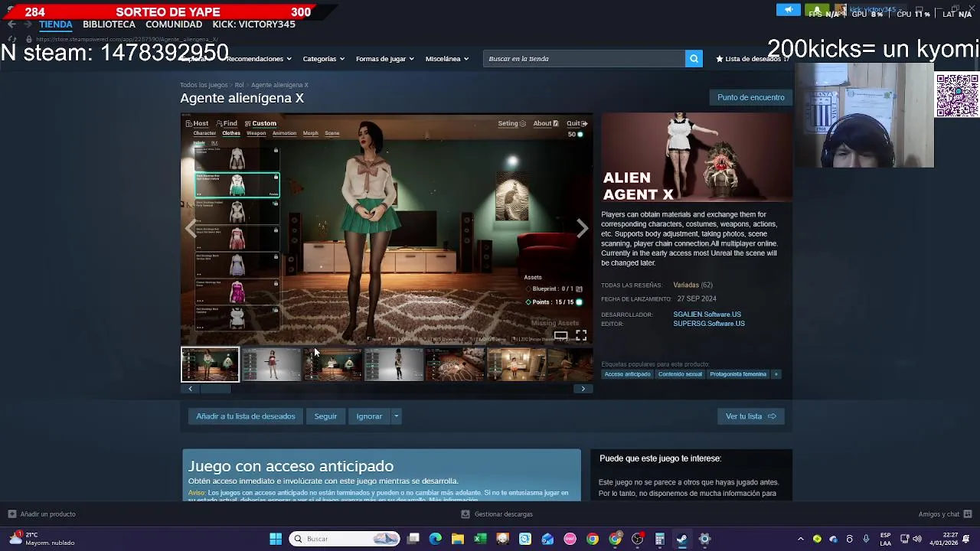
Task: Switch to the Steam app in the taskbar
Action: click(682, 539)
